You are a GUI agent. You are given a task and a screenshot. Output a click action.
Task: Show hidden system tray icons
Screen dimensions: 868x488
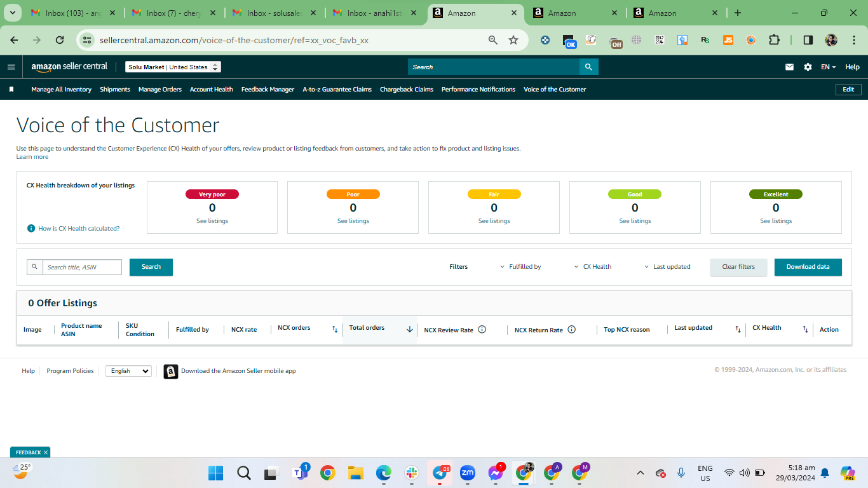coord(641,473)
